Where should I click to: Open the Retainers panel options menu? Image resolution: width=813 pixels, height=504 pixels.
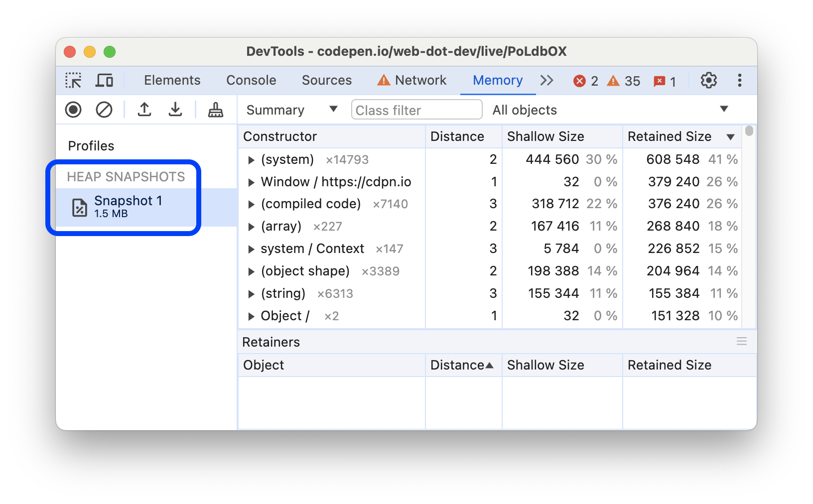pos(741,342)
